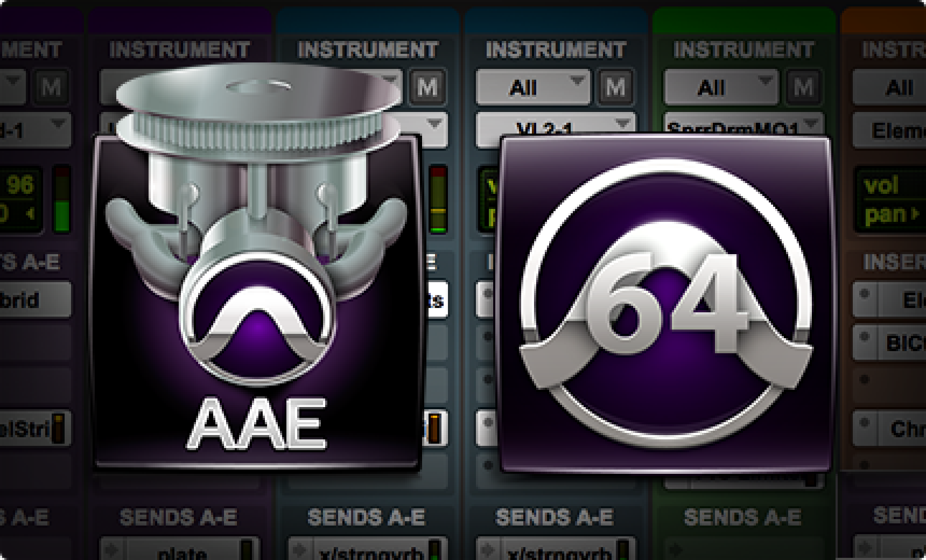Open the All dropdown above VL2-1
The image size is (926, 560).
click(533, 87)
